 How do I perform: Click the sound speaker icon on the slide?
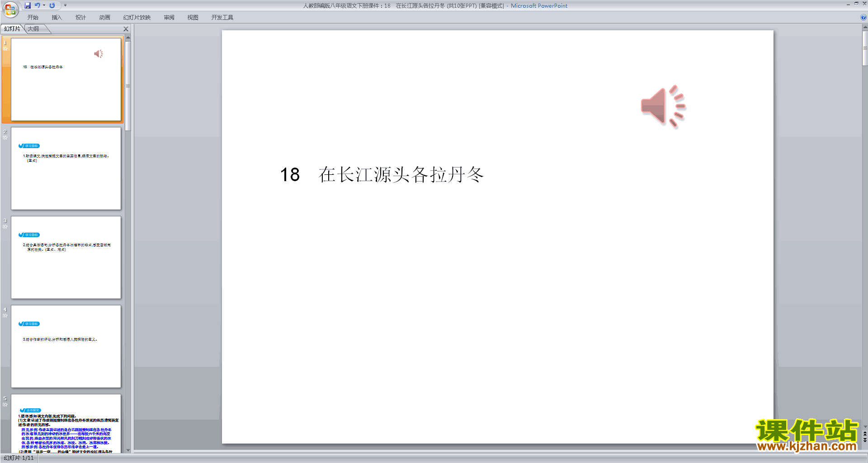point(663,107)
